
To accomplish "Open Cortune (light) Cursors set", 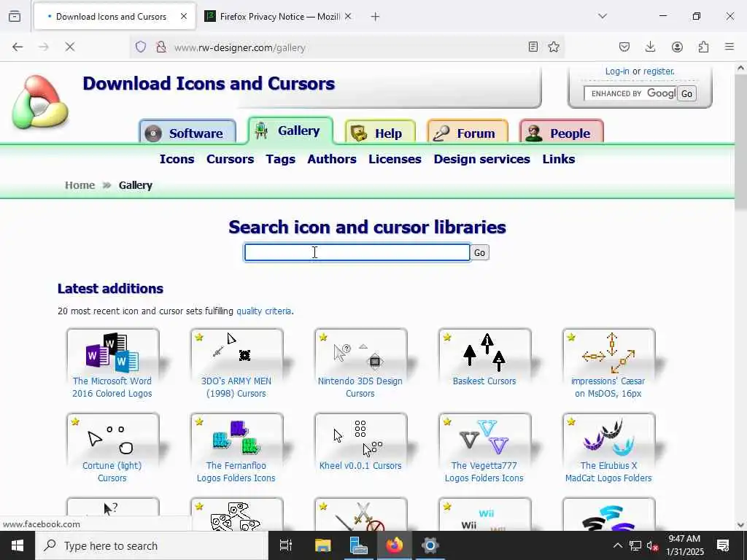I will tap(112, 448).
